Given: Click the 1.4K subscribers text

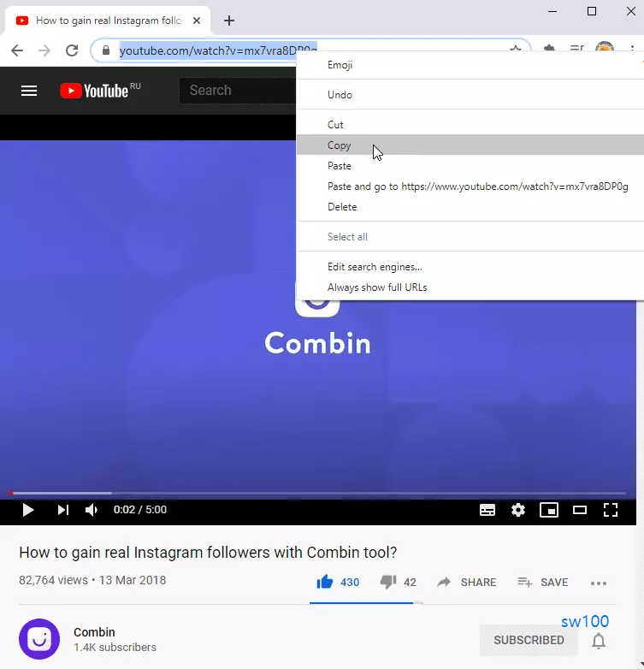Looking at the screenshot, I should tap(115, 648).
